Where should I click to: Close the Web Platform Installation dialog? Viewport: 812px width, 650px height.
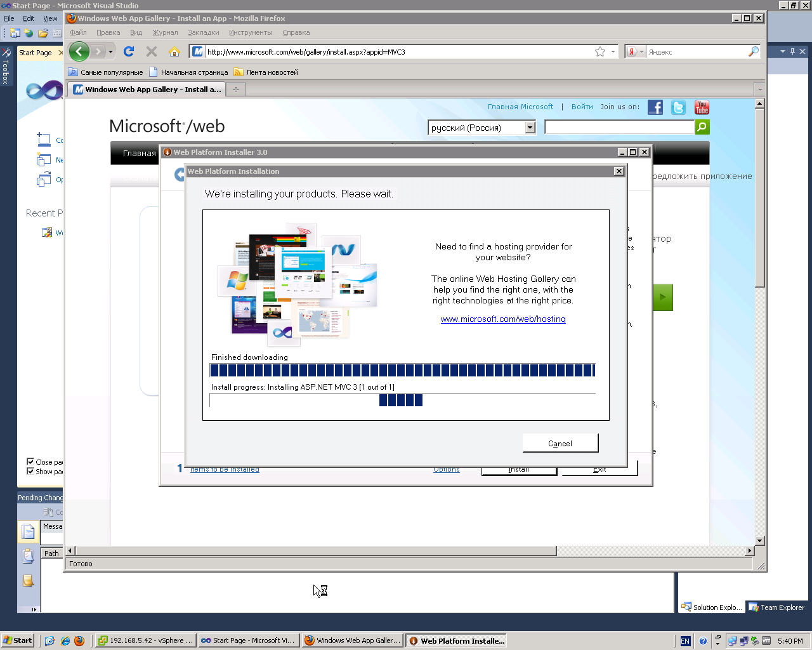619,171
